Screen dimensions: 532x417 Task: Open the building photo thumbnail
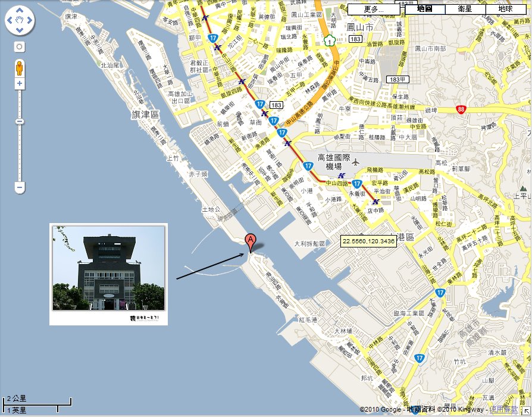[108, 275]
